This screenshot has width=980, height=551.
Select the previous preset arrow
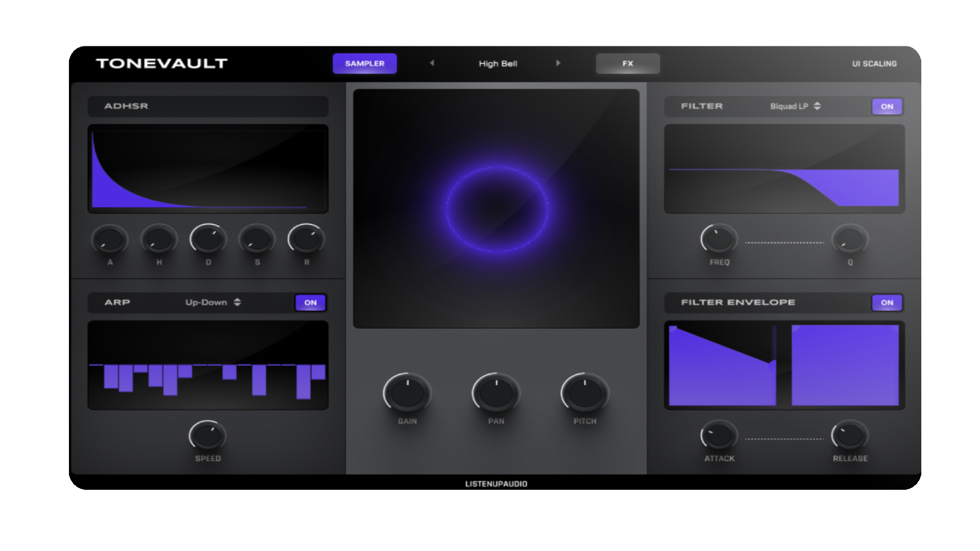(x=432, y=63)
